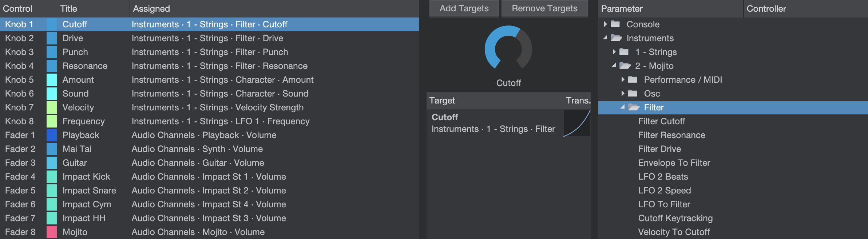Viewport: 868px width, 239px height.
Task: Click the blue Cutoff knob dial
Action: pyautogui.click(x=508, y=49)
